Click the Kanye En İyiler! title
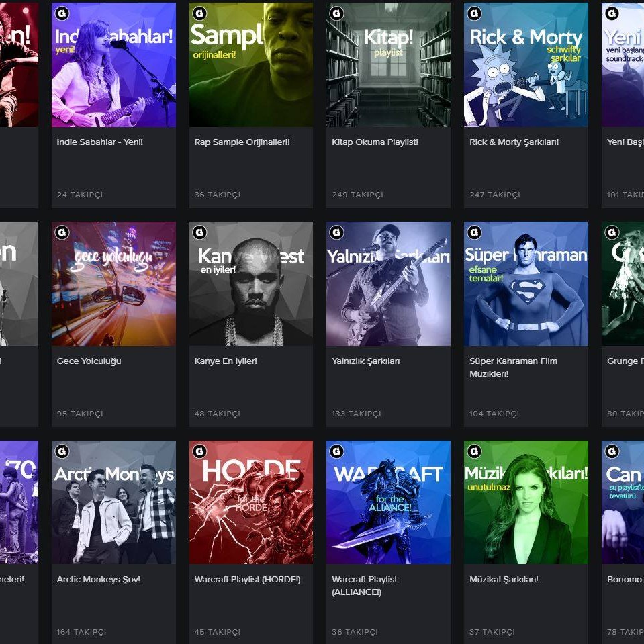Image resolution: width=644 pixels, height=644 pixels. click(x=226, y=361)
